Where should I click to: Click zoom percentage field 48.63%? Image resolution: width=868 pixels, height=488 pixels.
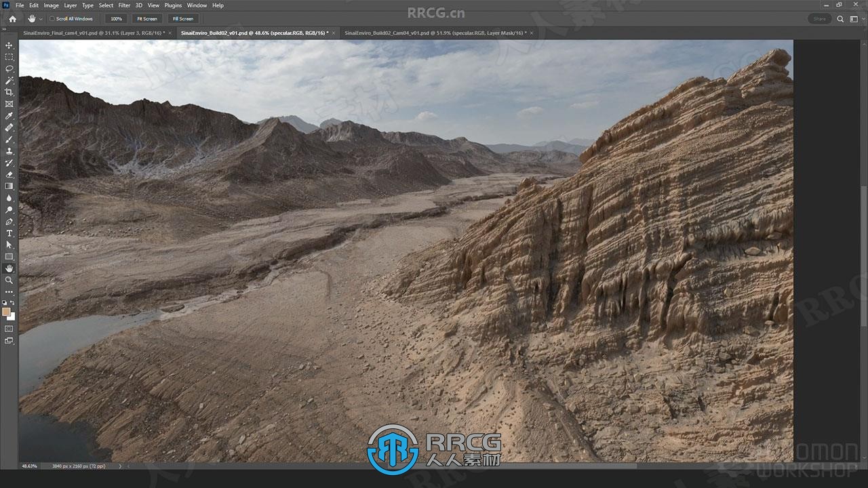point(29,466)
